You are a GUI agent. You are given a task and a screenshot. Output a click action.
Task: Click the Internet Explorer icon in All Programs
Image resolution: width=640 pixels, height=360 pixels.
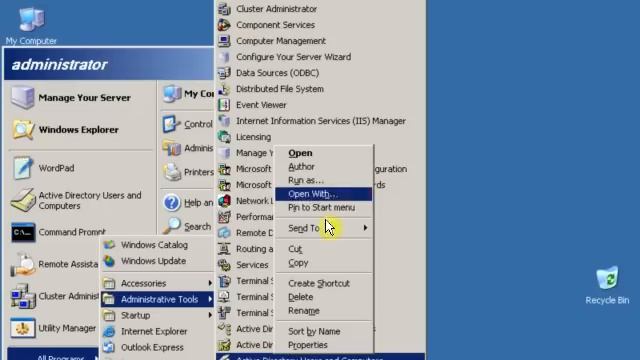pos(109,331)
